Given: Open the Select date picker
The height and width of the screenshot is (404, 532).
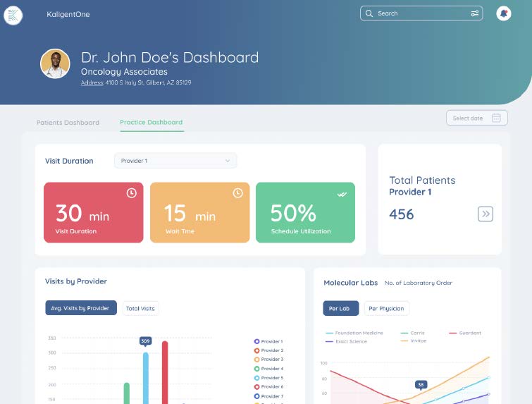Looking at the screenshot, I should click(x=476, y=118).
